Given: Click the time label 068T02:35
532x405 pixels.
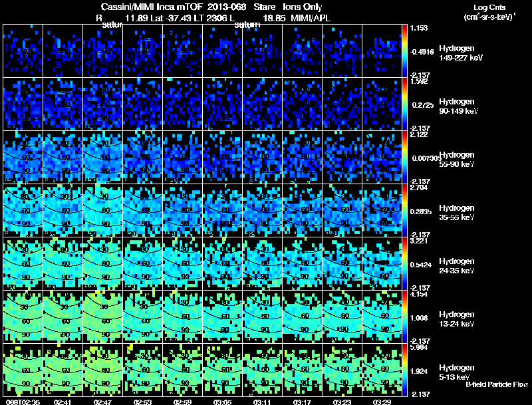Looking at the screenshot, I should coord(23,402).
